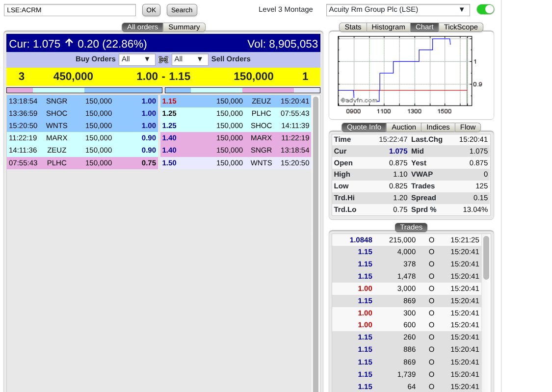Click the MARX buy order at 0.90
The width and height of the screenshot is (552, 392).
coord(82,138)
